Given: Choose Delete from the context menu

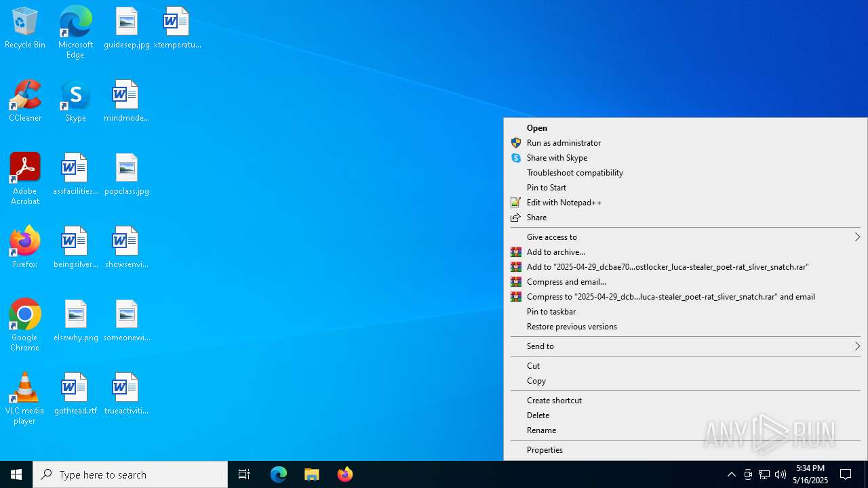Looking at the screenshot, I should pos(686,415).
